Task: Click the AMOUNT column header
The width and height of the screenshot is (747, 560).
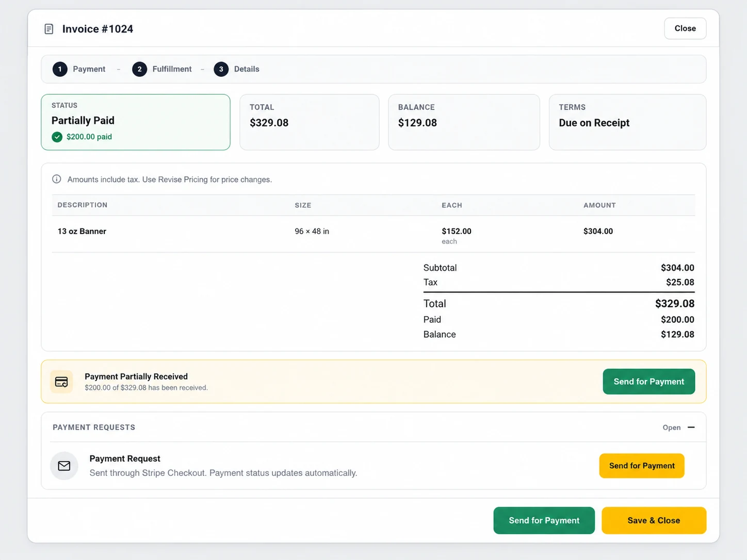Action: coord(599,205)
